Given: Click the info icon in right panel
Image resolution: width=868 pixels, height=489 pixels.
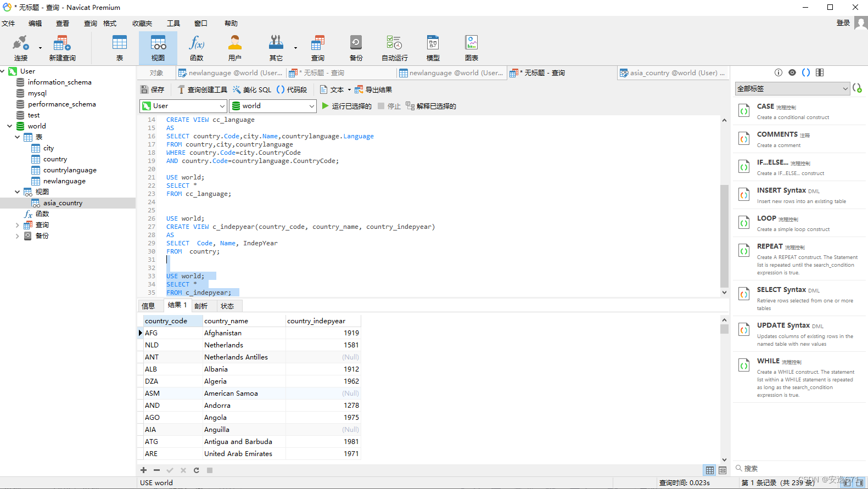Looking at the screenshot, I should [778, 72].
